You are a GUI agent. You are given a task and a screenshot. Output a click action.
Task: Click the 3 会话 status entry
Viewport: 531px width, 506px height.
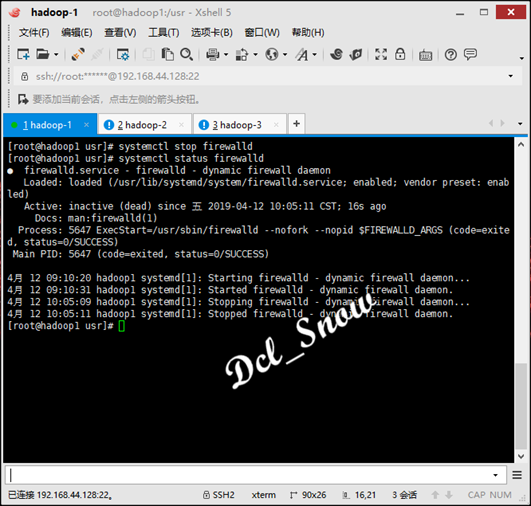coord(404,495)
